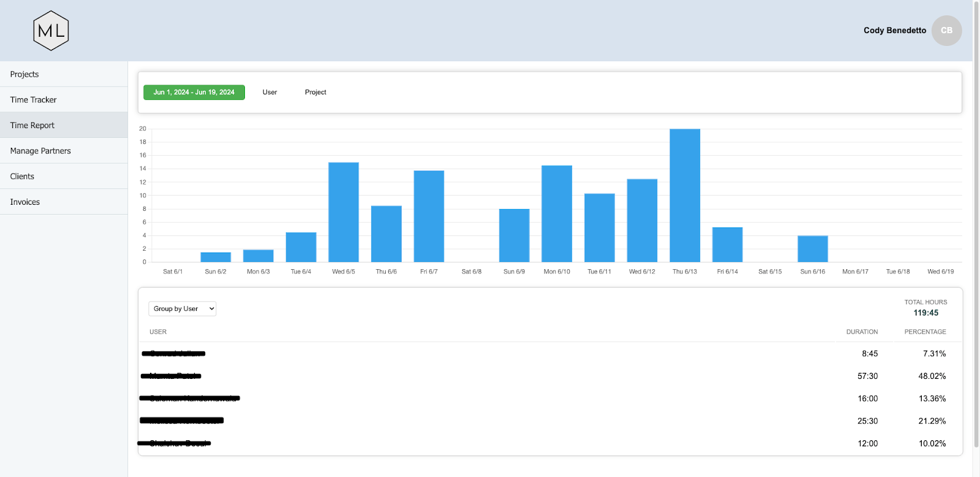Click the Jun 1 - Jun 19 date range button
Viewport: 980px width, 477px height.
tap(194, 93)
